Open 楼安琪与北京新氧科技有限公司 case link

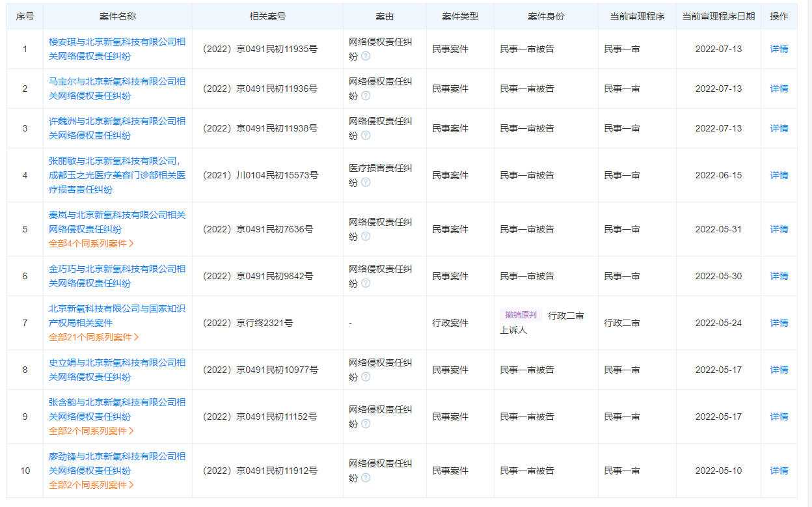[117, 49]
